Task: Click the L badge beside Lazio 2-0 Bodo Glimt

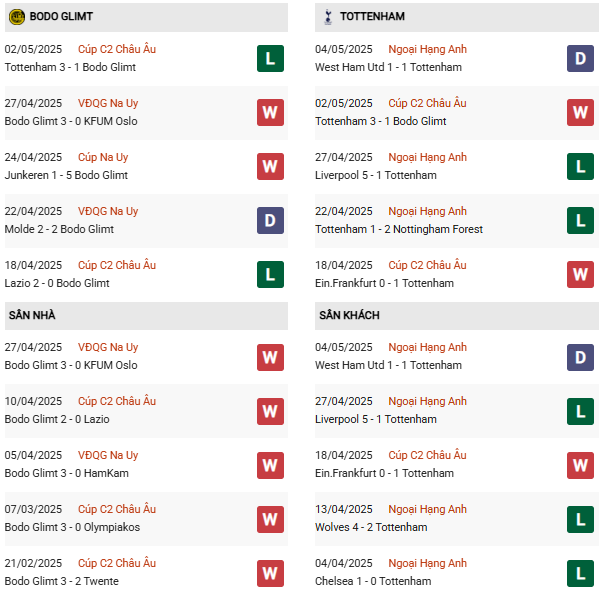Action: [x=270, y=274]
